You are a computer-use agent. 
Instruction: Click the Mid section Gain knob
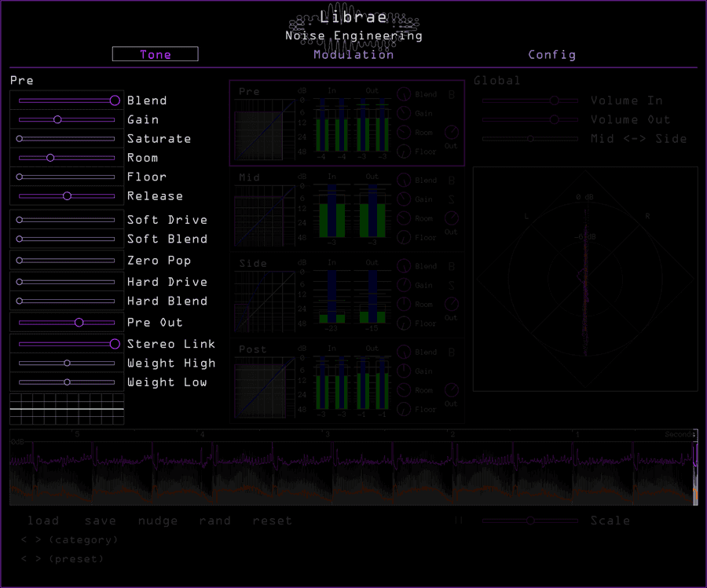point(404,199)
